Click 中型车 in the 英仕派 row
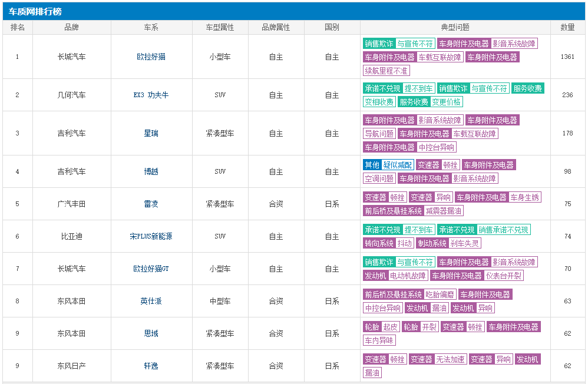 point(220,301)
